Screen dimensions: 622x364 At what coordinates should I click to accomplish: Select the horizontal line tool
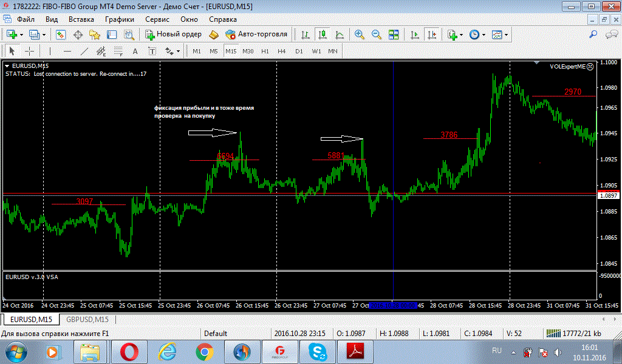pyautogui.click(x=67, y=51)
